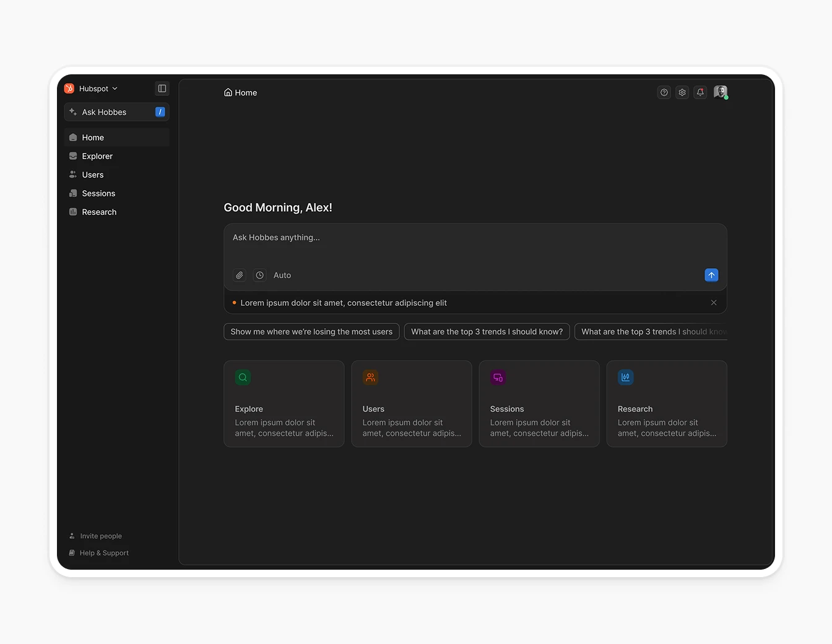The image size is (832, 644).
Task: Open notifications via the bell icon
Action: tap(700, 92)
